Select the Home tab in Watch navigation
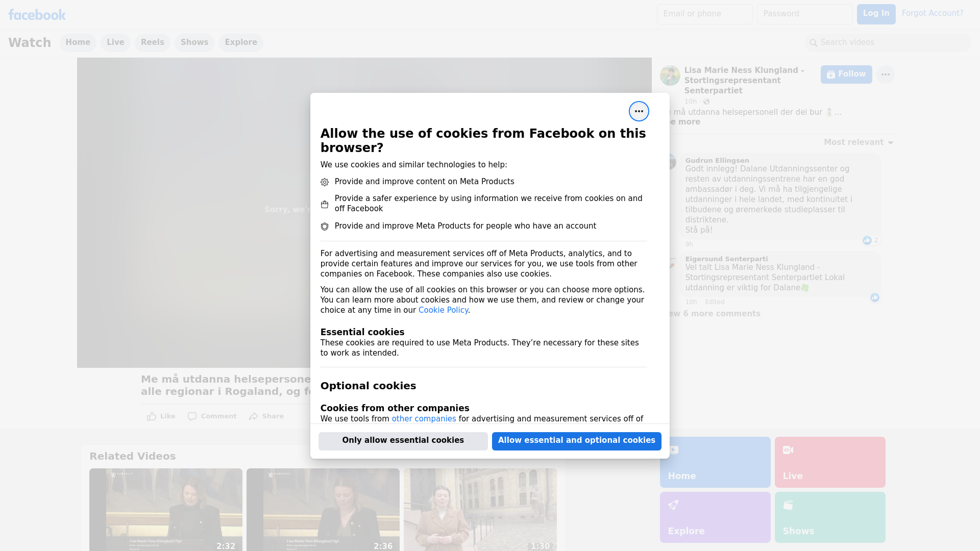 [x=78, y=43]
